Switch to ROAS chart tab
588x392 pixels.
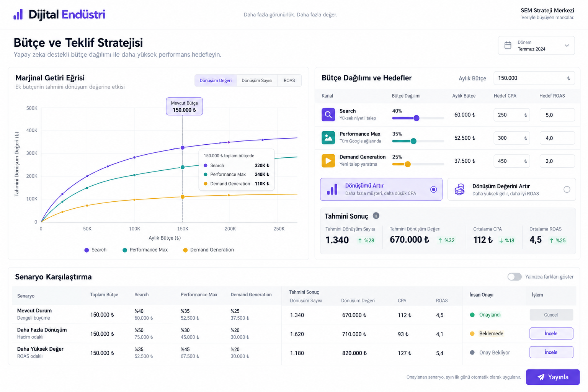(x=289, y=80)
